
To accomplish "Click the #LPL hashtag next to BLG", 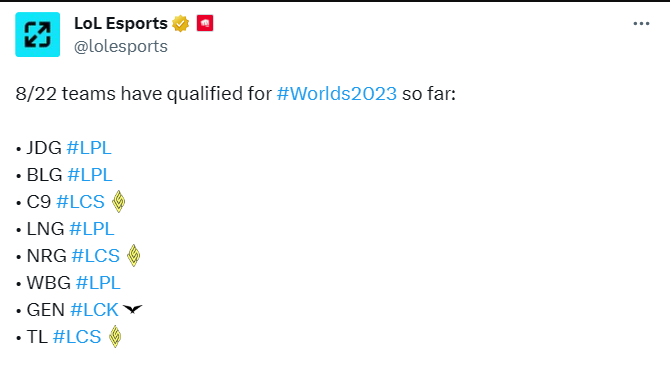I will coord(90,175).
